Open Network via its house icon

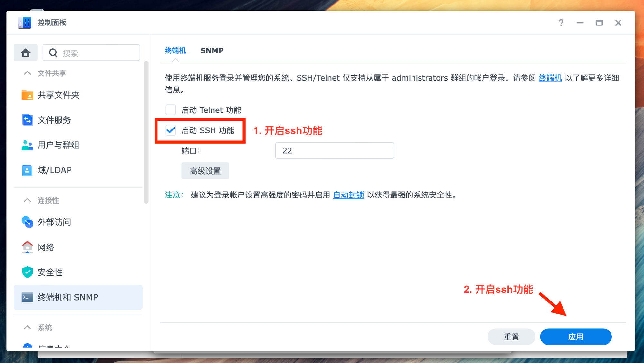(27, 247)
